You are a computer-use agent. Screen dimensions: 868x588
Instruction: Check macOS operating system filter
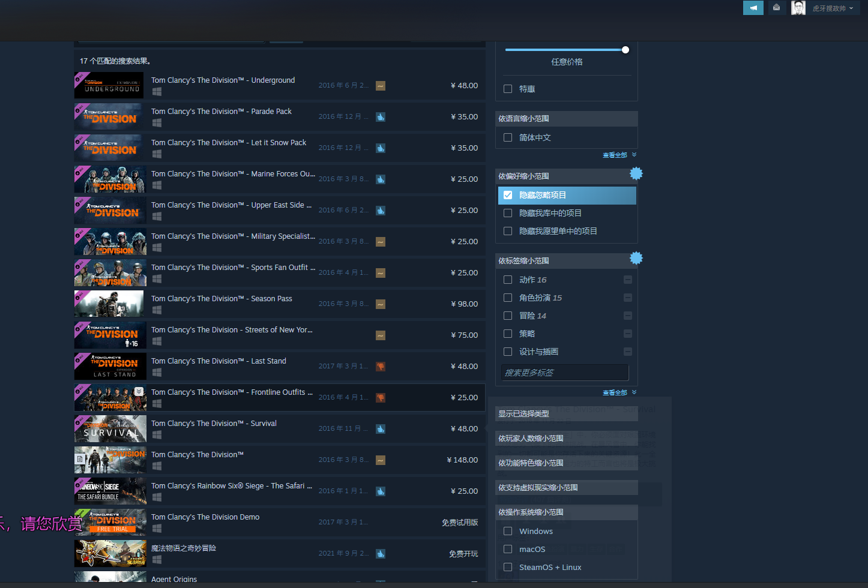[x=508, y=549]
